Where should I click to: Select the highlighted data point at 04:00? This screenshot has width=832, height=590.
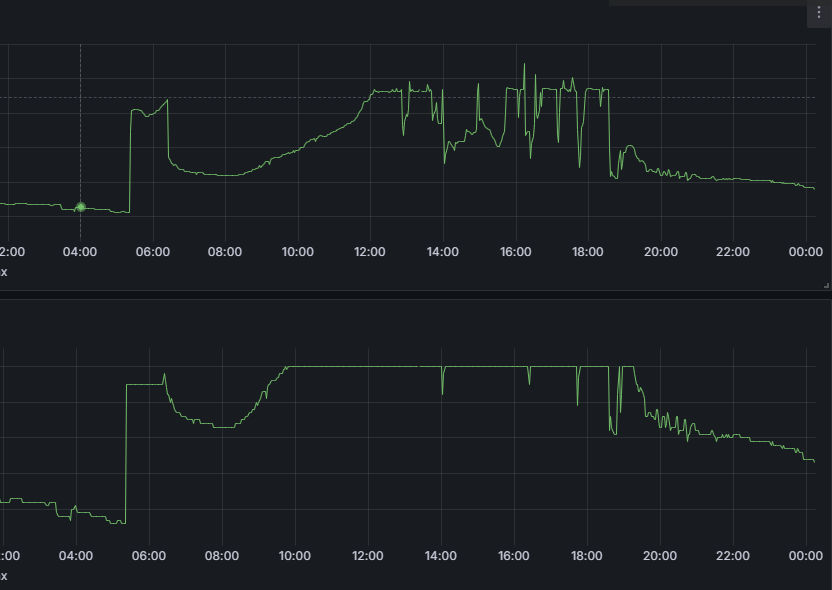[x=81, y=207]
